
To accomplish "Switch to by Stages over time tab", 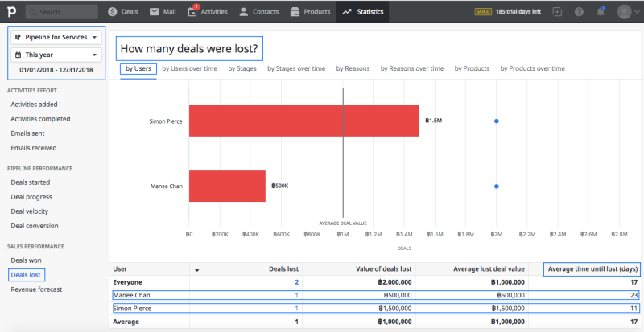I will point(296,68).
